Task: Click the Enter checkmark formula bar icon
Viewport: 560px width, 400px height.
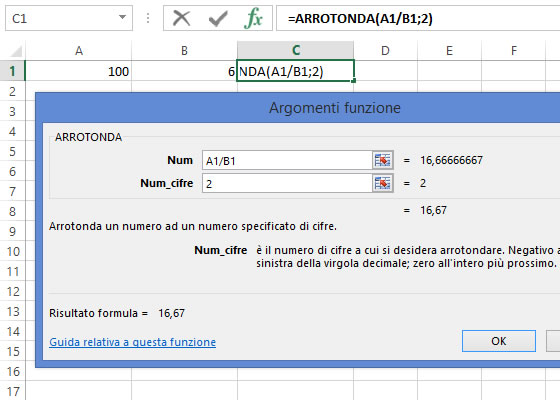Action: 218,18
